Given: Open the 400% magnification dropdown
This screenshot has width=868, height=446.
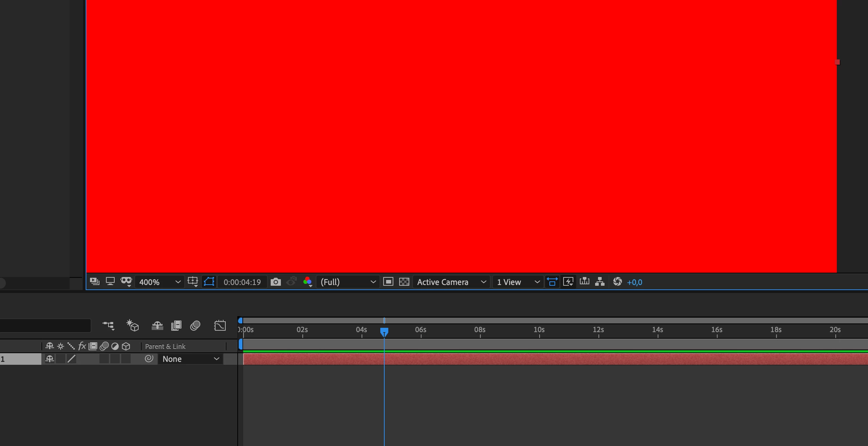Looking at the screenshot, I should click(x=160, y=282).
